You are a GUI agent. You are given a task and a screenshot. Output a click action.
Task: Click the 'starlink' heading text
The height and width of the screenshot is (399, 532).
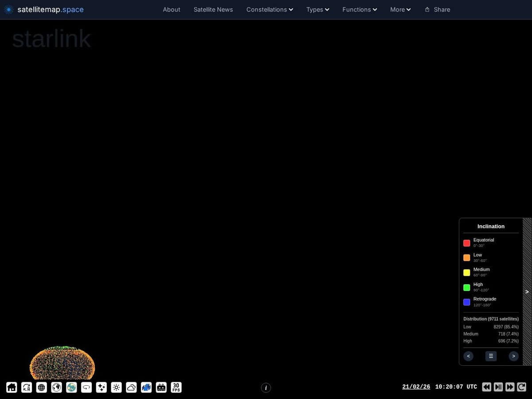coord(51,39)
